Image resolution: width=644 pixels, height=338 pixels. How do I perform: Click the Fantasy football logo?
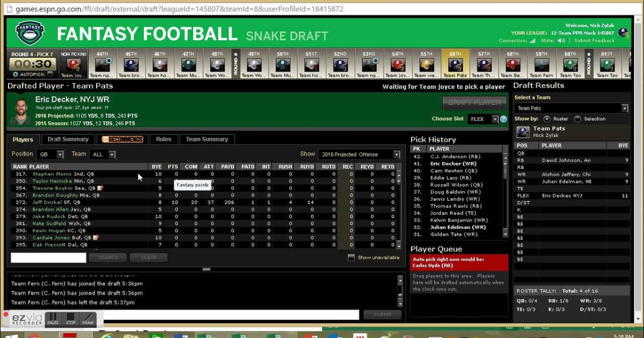[x=31, y=34]
